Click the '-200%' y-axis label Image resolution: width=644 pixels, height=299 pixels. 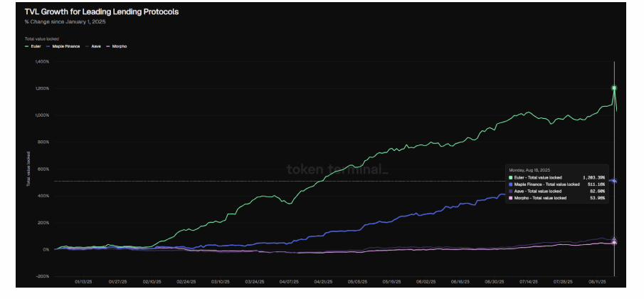[x=43, y=276]
